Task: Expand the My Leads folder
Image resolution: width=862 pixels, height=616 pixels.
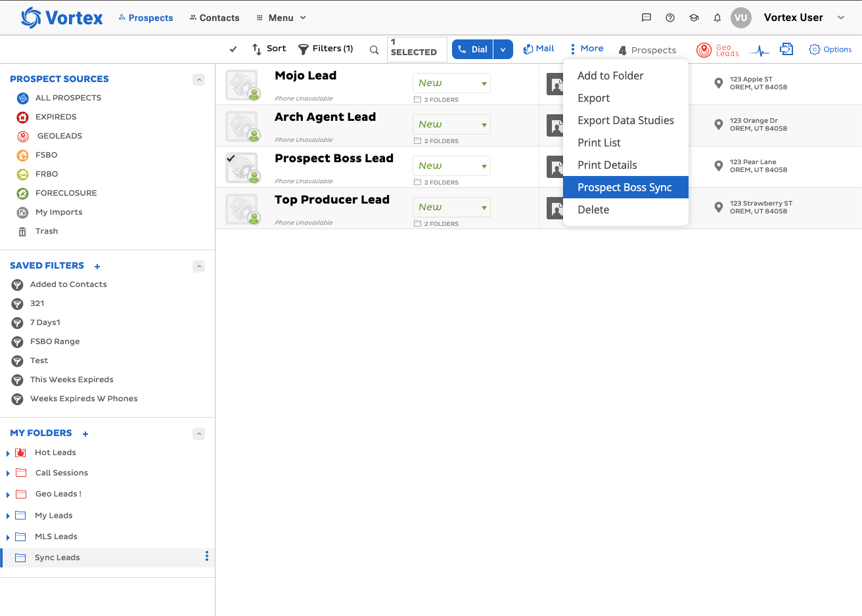Action: (8, 516)
